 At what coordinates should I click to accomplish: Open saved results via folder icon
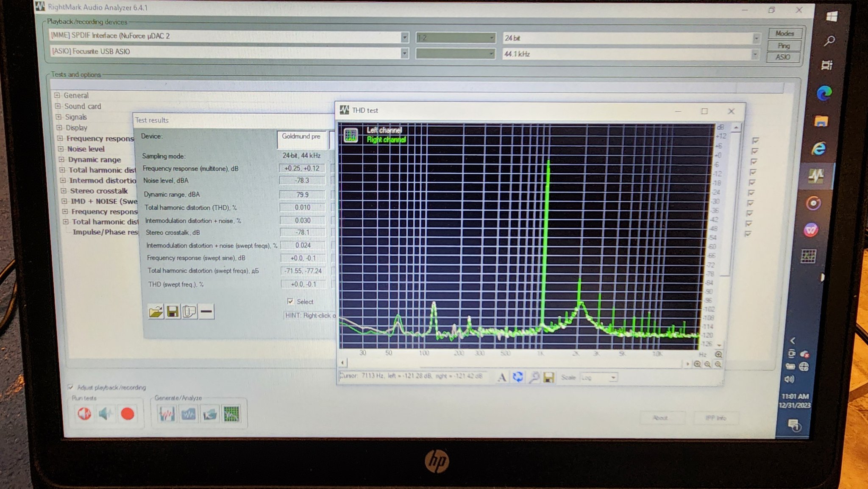pos(156,311)
